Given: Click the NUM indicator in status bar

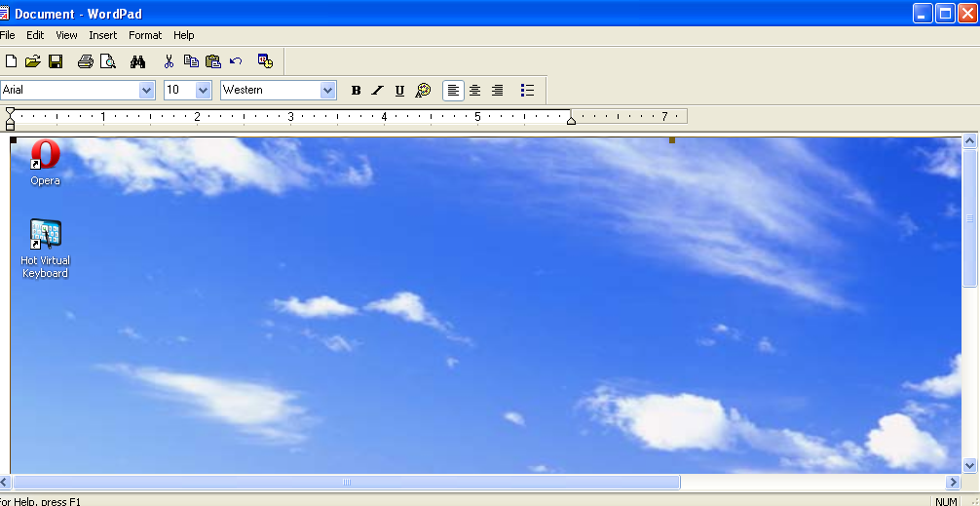Looking at the screenshot, I should (x=946, y=501).
